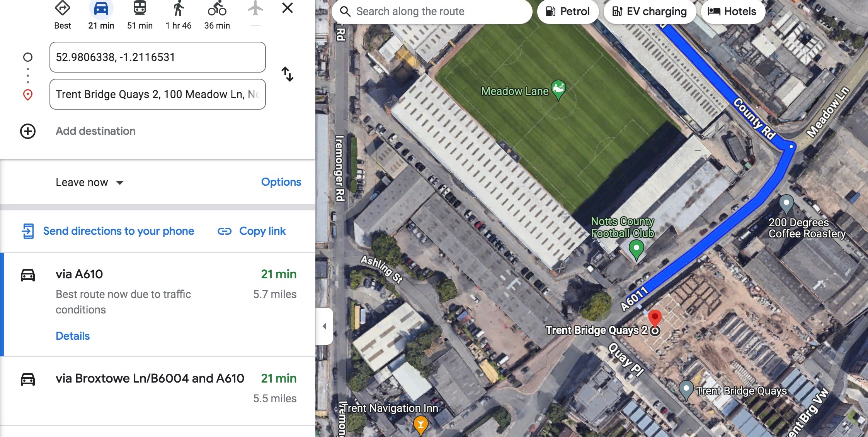The width and height of the screenshot is (868, 437).
Task: Click the Search along the route field
Action: [432, 12]
